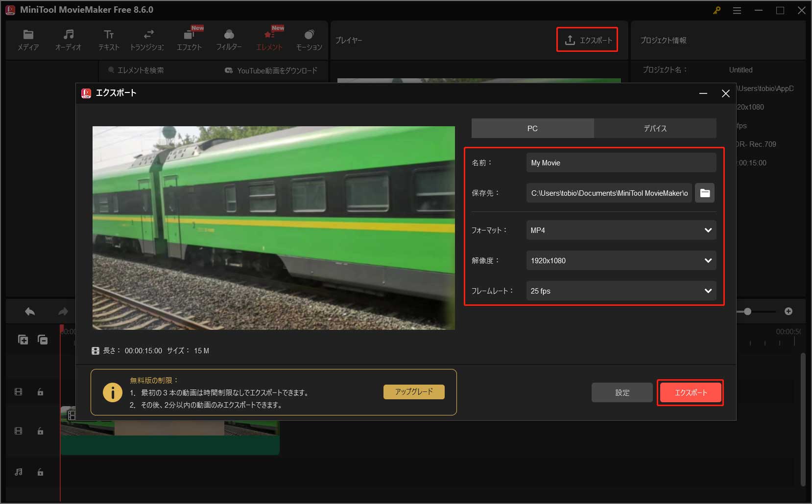Click the zoom in plus icon on timeline
The width and height of the screenshot is (812, 504).
[x=788, y=311]
